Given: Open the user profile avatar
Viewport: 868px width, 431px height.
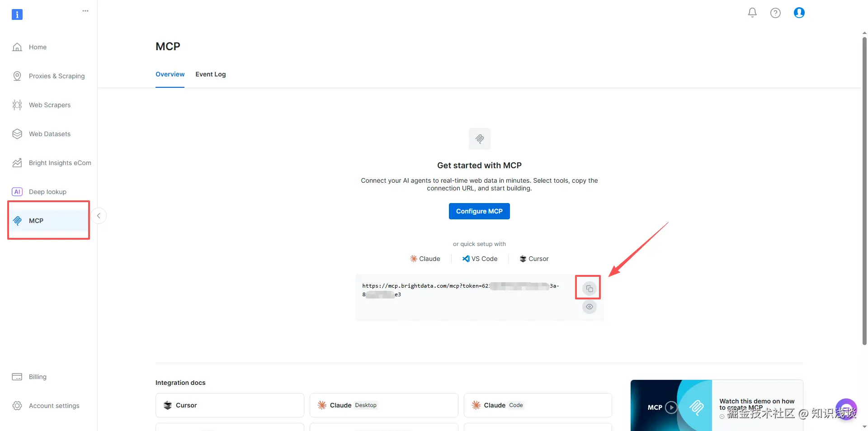Looking at the screenshot, I should [799, 13].
